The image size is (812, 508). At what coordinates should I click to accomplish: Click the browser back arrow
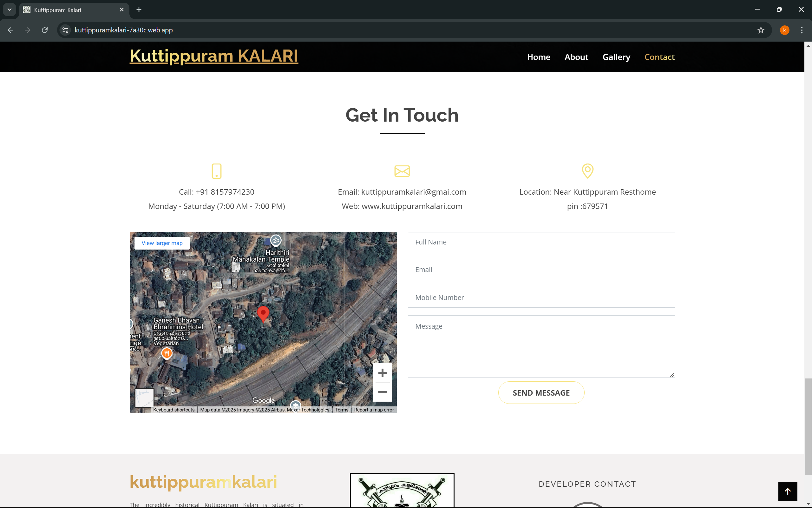11,30
